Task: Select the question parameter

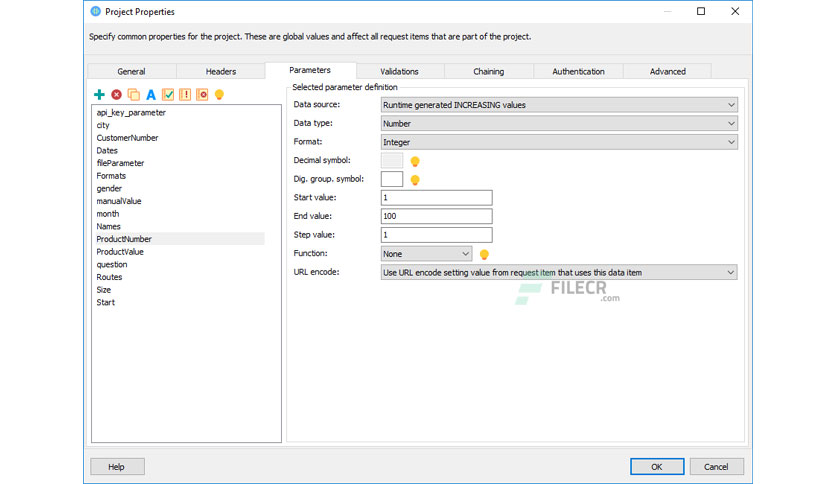Action: click(112, 264)
